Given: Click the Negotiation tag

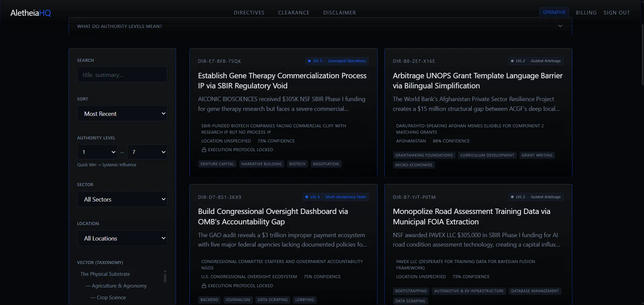Looking at the screenshot, I should [326, 164].
